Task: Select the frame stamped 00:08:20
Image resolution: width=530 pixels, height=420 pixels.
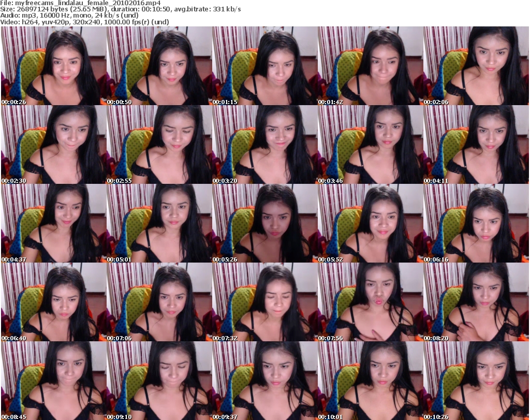Action: (x=476, y=302)
